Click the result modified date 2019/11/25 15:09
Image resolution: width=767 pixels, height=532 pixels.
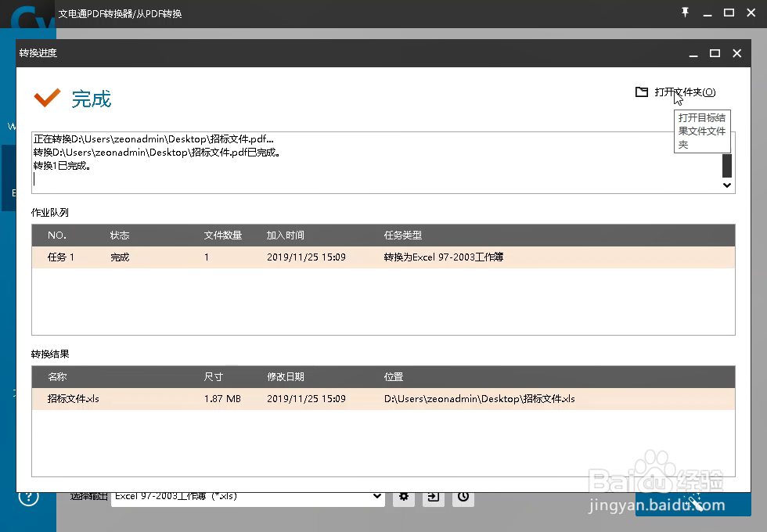coord(306,398)
